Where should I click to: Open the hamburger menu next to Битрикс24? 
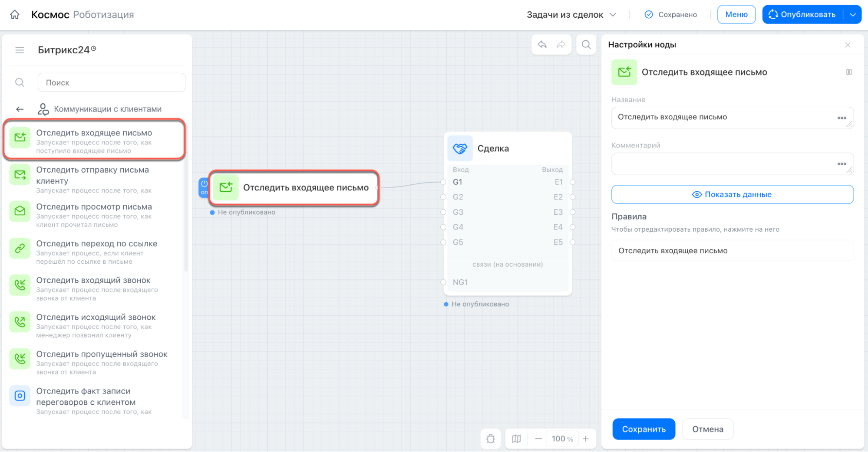(20, 50)
